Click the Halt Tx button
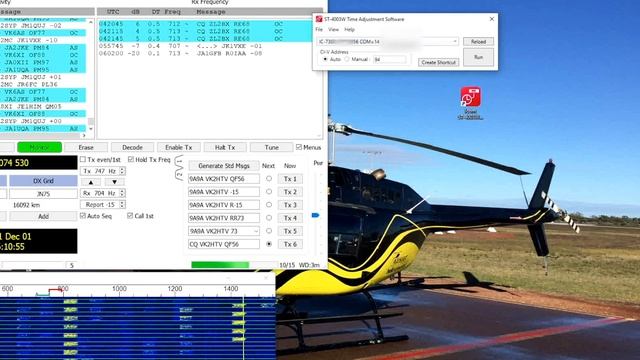Image resolution: width=640 pixels, height=360 pixels. tap(225, 147)
